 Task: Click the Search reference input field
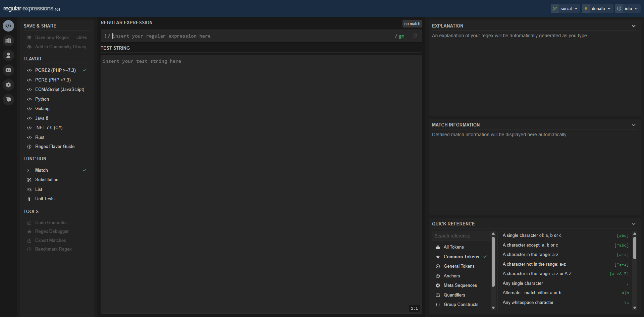click(x=461, y=236)
